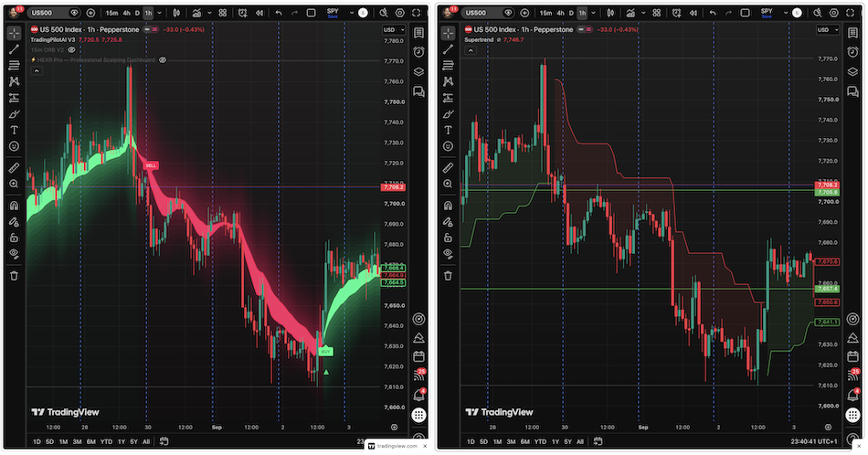Toggle hide all drawings eye in left chart

coord(14,253)
